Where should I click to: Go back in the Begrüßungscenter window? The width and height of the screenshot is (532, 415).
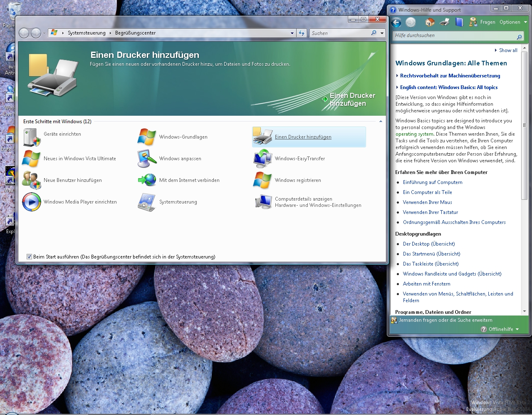(x=24, y=33)
